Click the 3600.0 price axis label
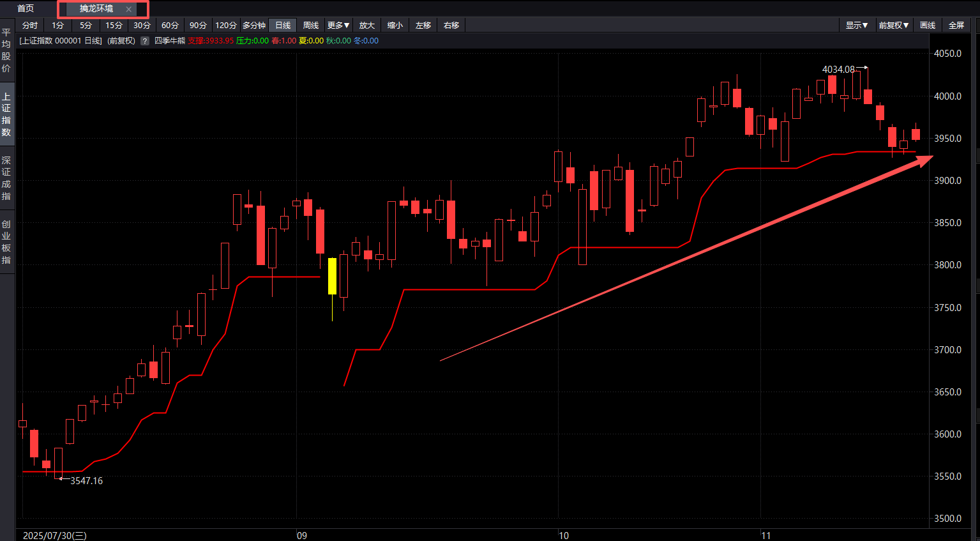The image size is (980, 541). coord(948,434)
